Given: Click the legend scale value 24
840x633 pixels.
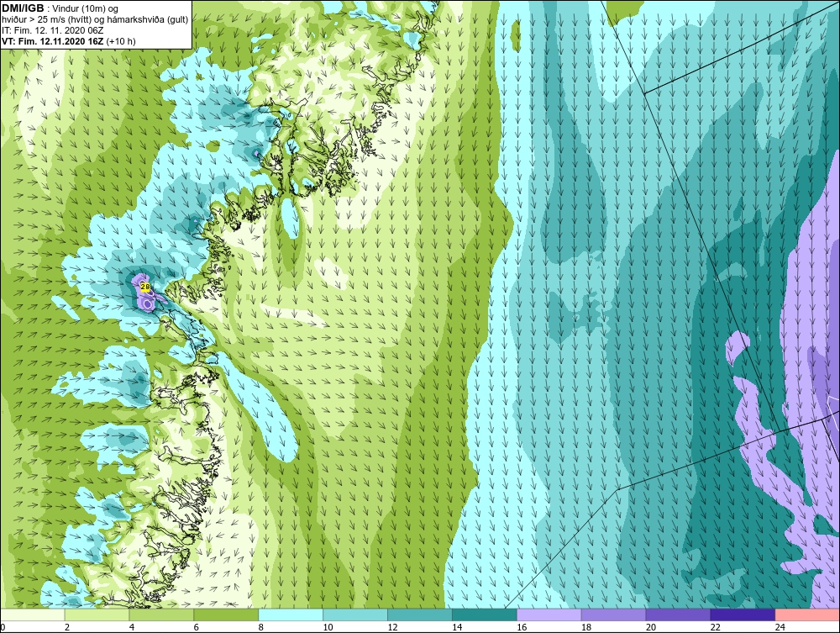Looking at the screenshot, I should point(780,627).
